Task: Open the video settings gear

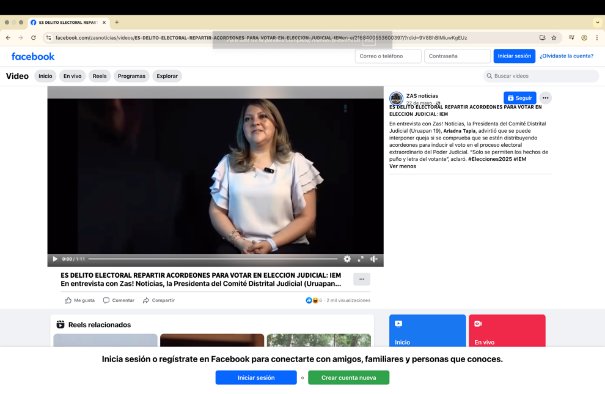Action: [347, 259]
